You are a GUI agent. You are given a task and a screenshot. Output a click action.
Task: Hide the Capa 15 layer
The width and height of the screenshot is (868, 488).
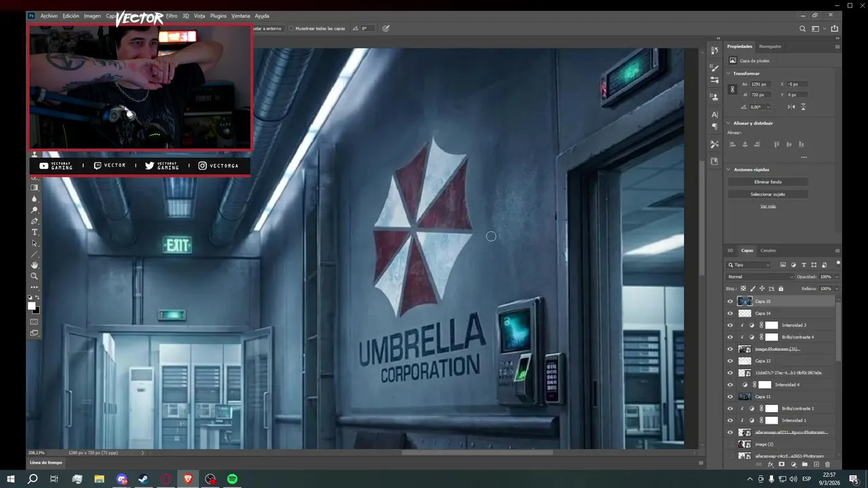pos(730,301)
